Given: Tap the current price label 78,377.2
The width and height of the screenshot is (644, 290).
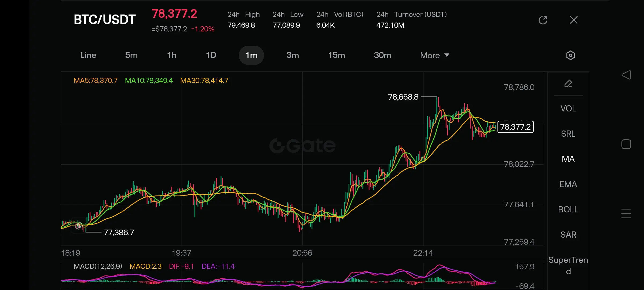Looking at the screenshot, I should pyautogui.click(x=515, y=127).
